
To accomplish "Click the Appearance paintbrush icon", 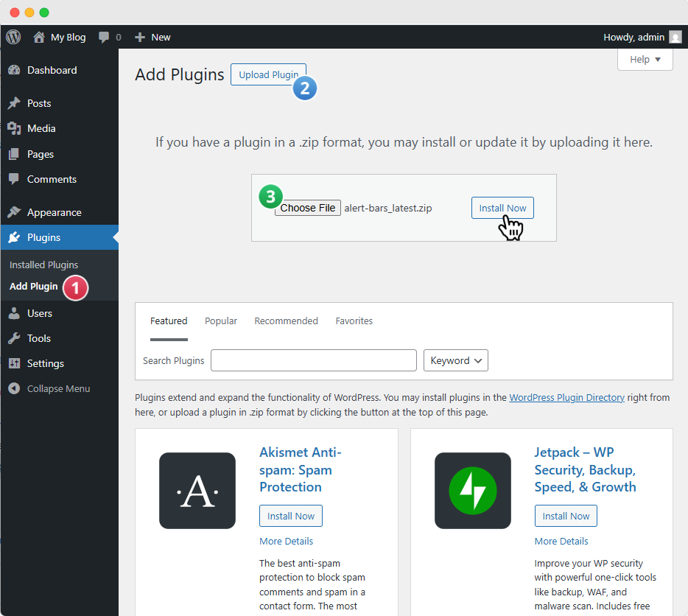I will tap(14, 213).
